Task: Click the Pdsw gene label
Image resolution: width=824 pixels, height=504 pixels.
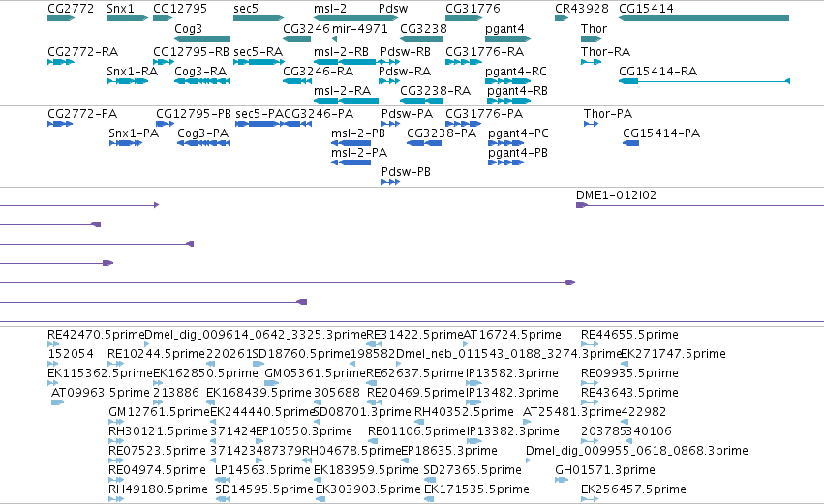Action: coord(393,9)
